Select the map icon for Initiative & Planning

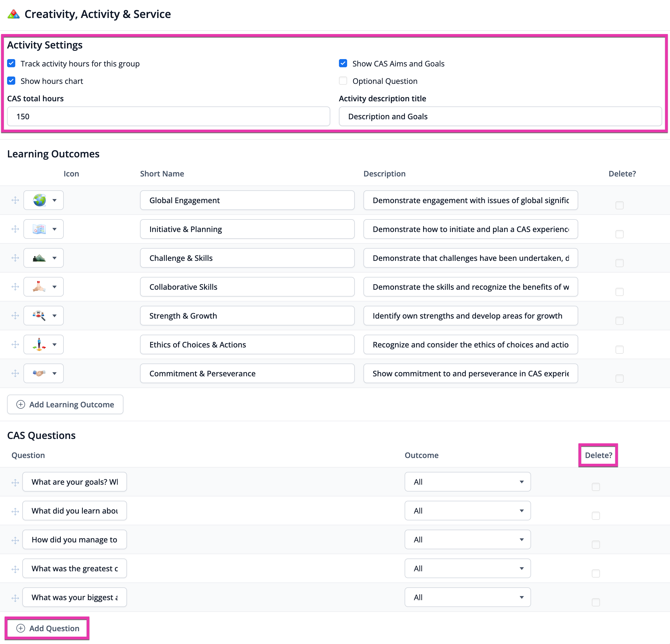tap(39, 229)
